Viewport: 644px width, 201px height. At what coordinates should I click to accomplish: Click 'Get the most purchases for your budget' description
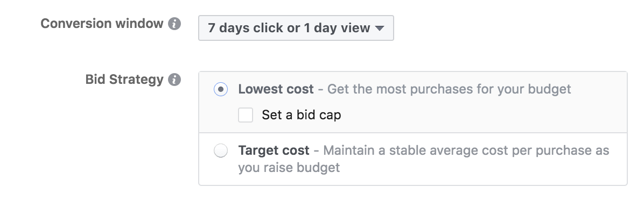449,89
